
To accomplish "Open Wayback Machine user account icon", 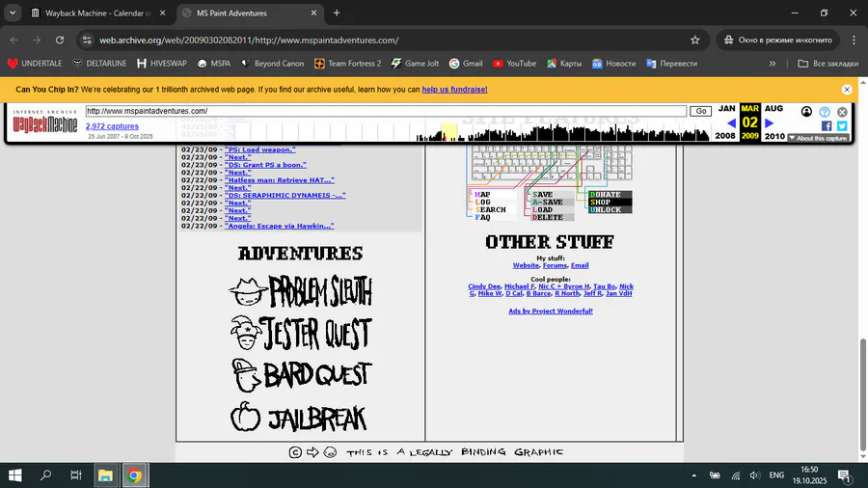I will click(x=806, y=112).
